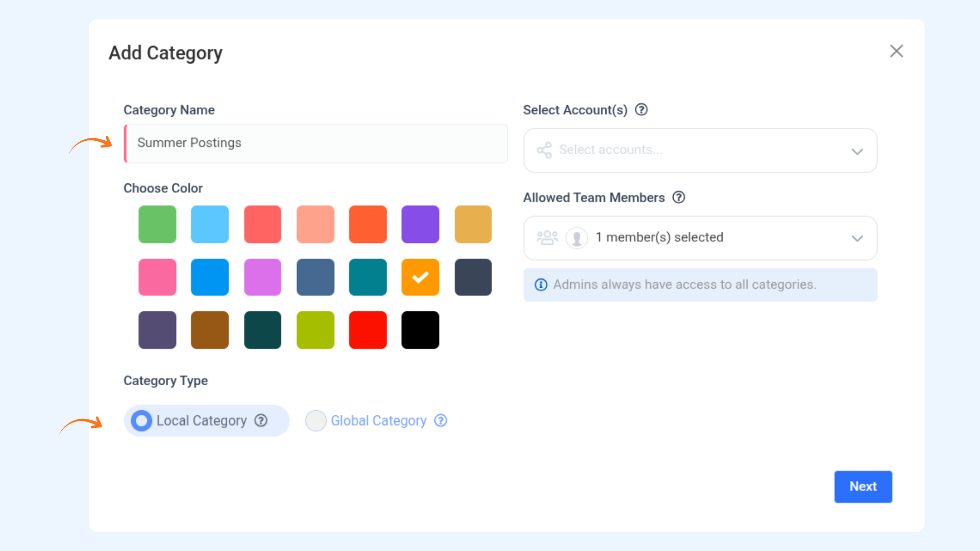
Task: Pick the purple color swatch
Action: pyautogui.click(x=420, y=224)
